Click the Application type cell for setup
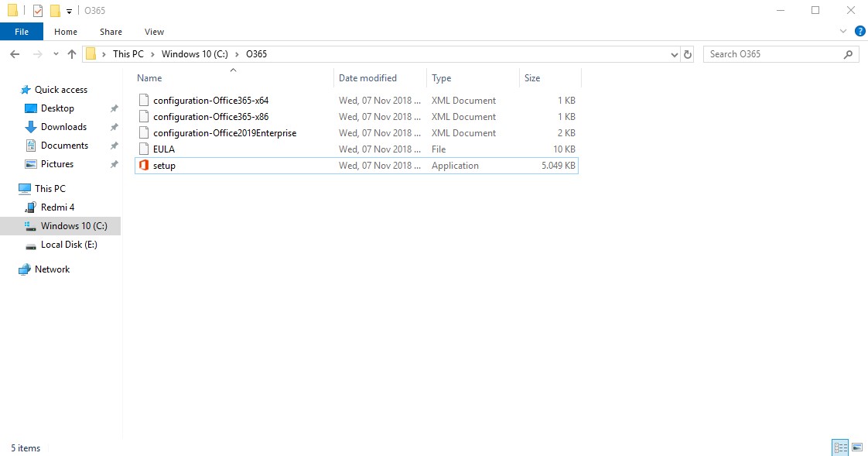The width and height of the screenshot is (868, 456). click(455, 166)
